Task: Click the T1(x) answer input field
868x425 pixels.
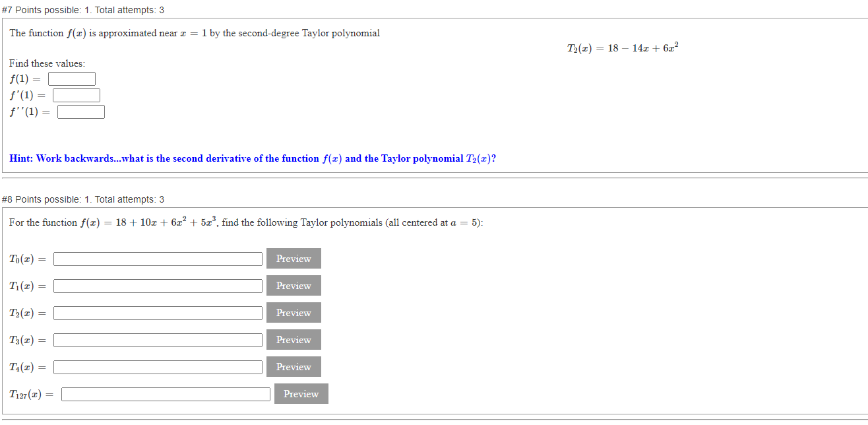Action: pyautogui.click(x=157, y=285)
